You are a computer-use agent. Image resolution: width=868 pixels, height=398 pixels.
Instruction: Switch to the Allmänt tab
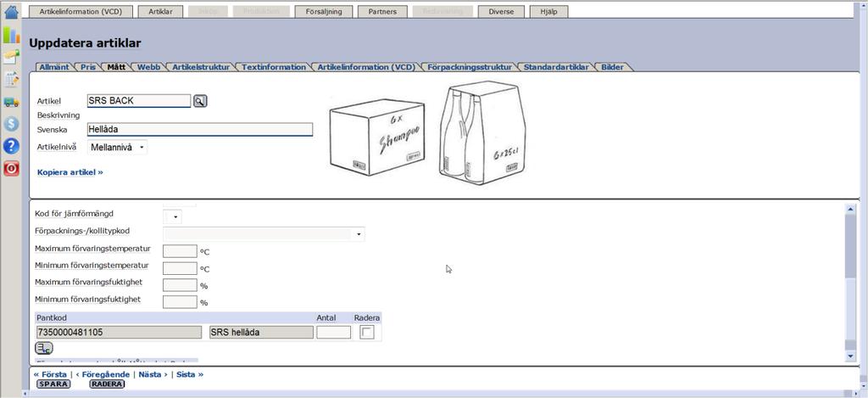point(54,67)
